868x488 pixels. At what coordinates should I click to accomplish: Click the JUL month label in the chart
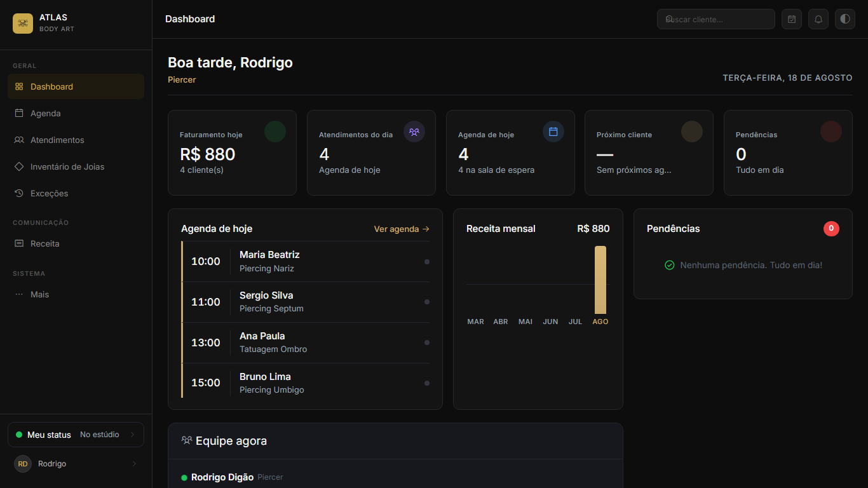tap(575, 322)
